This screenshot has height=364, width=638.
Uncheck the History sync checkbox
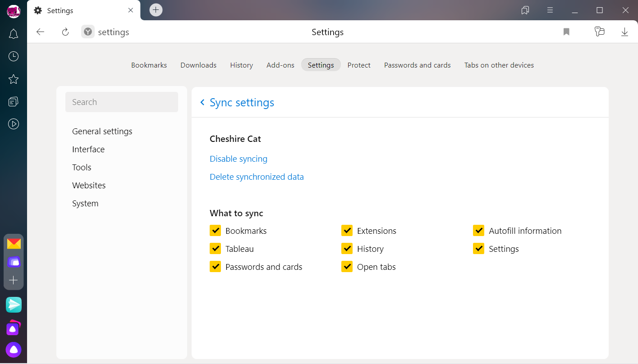point(347,249)
